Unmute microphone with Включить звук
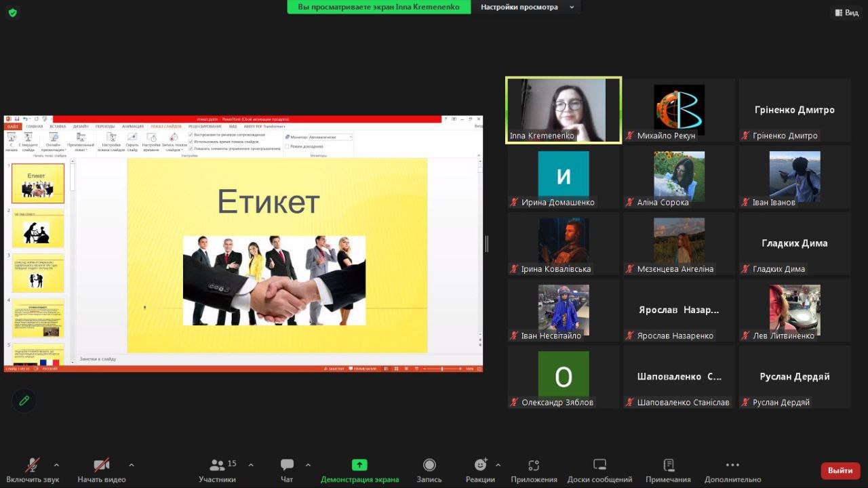This screenshot has height=488, width=868. [33, 465]
